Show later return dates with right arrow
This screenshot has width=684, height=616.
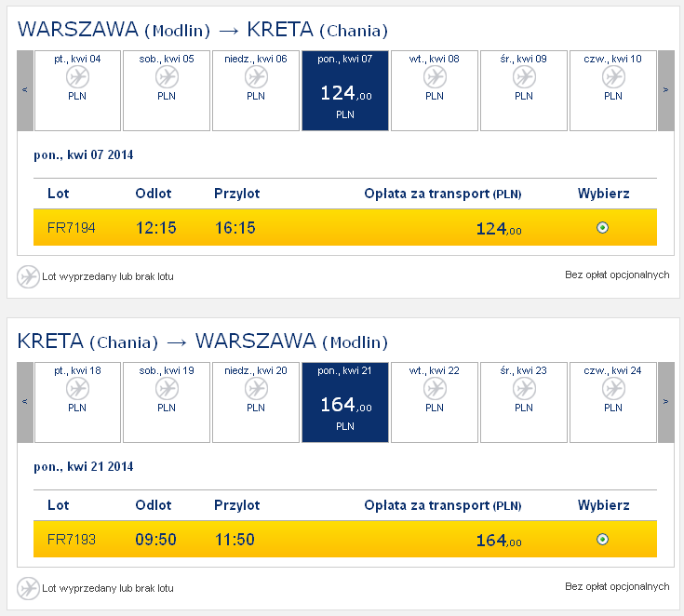(x=665, y=402)
